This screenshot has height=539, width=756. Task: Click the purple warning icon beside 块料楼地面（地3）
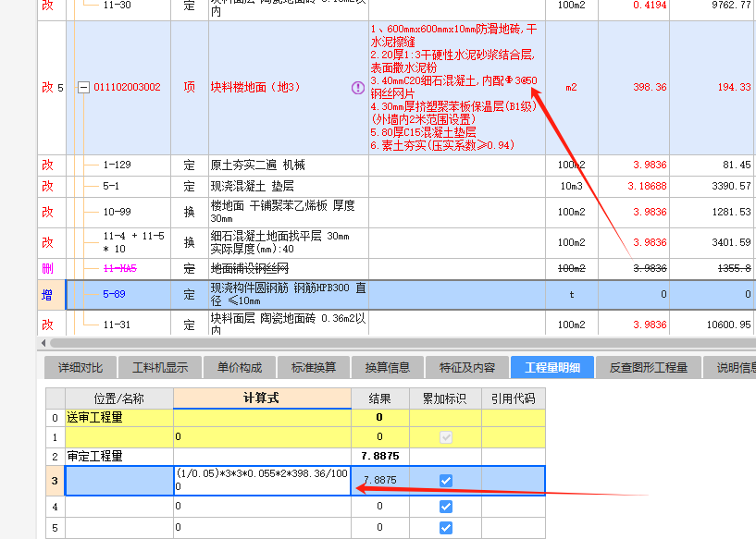click(x=358, y=88)
